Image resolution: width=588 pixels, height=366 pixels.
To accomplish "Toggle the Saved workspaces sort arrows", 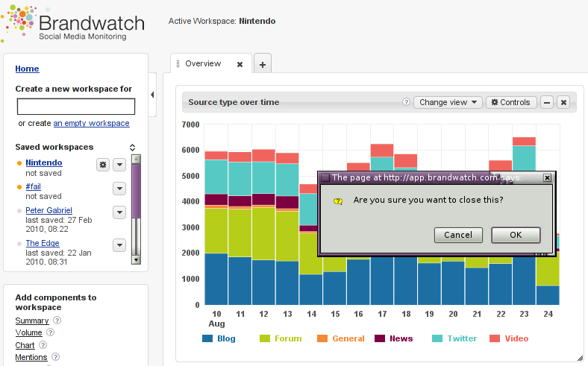I will (132, 148).
